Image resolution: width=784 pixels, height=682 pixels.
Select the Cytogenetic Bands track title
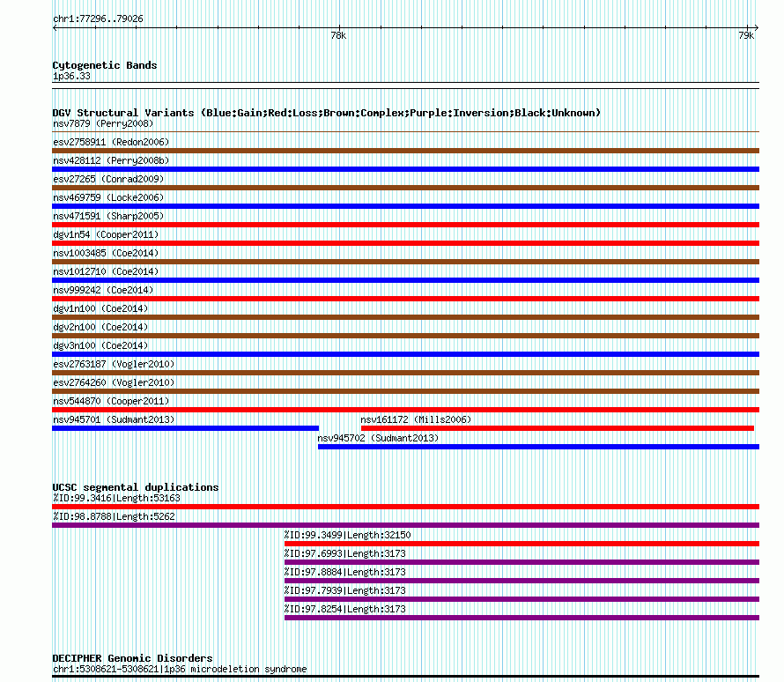click(105, 65)
